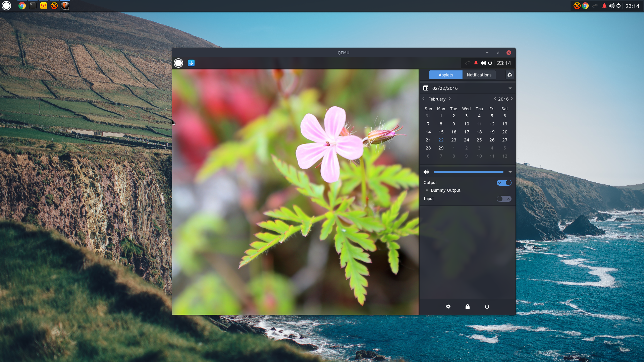Click the blue download arrow icon in the guest panel
The width and height of the screenshot is (644, 362).
pos(191,63)
